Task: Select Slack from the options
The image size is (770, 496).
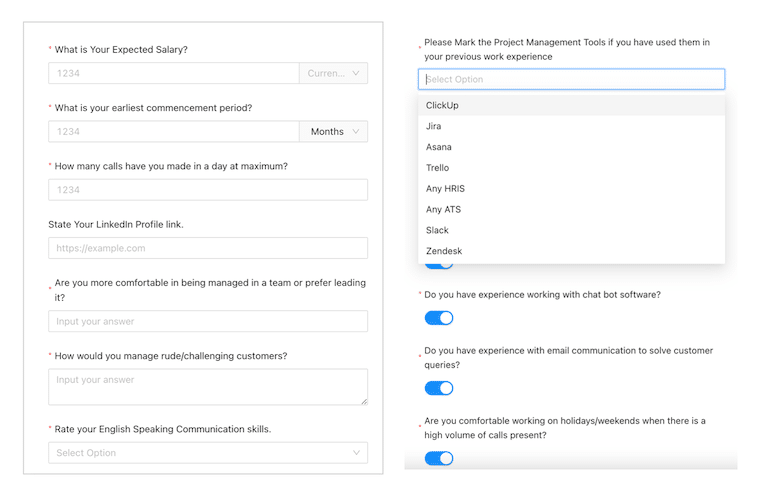Action: [x=571, y=230]
